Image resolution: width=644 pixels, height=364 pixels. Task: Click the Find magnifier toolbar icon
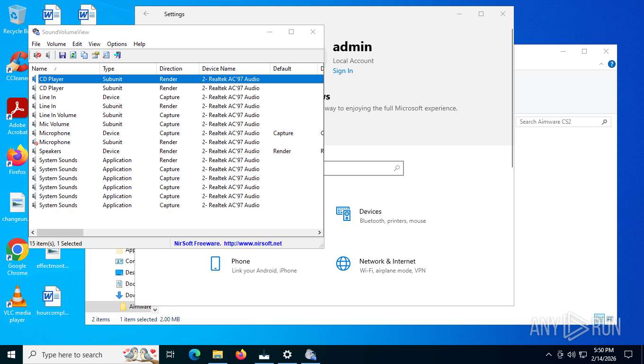pos(106,55)
